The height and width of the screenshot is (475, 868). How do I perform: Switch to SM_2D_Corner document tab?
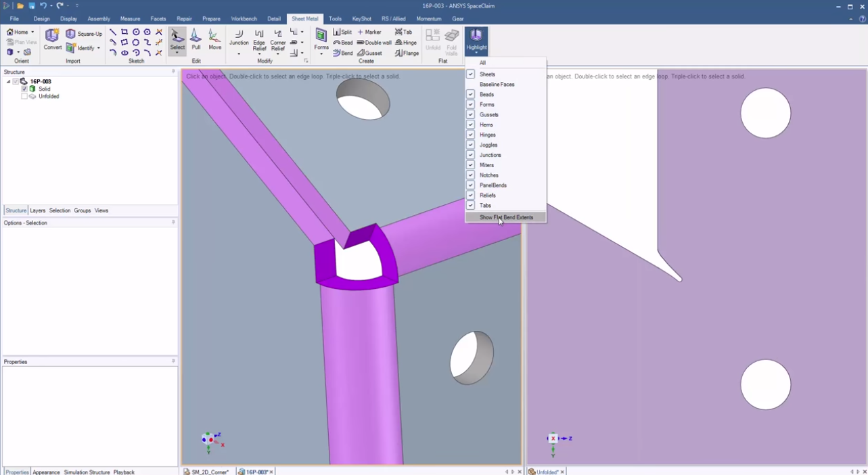207,472
